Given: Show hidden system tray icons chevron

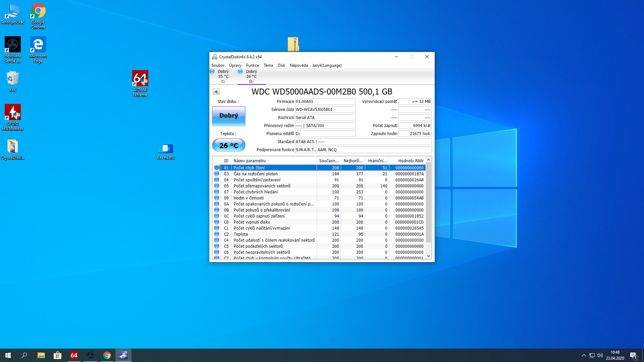Looking at the screenshot, I should pos(584,355).
